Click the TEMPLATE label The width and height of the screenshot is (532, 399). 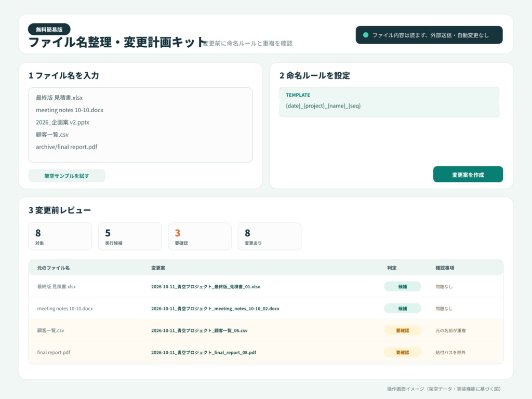(298, 95)
